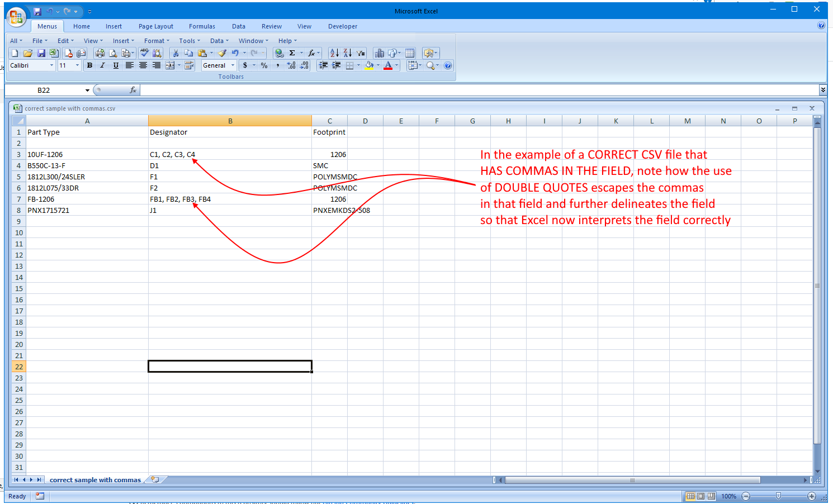This screenshot has width=833, height=504.
Task: Open the Name Box dropdown arrow
Action: click(87, 90)
